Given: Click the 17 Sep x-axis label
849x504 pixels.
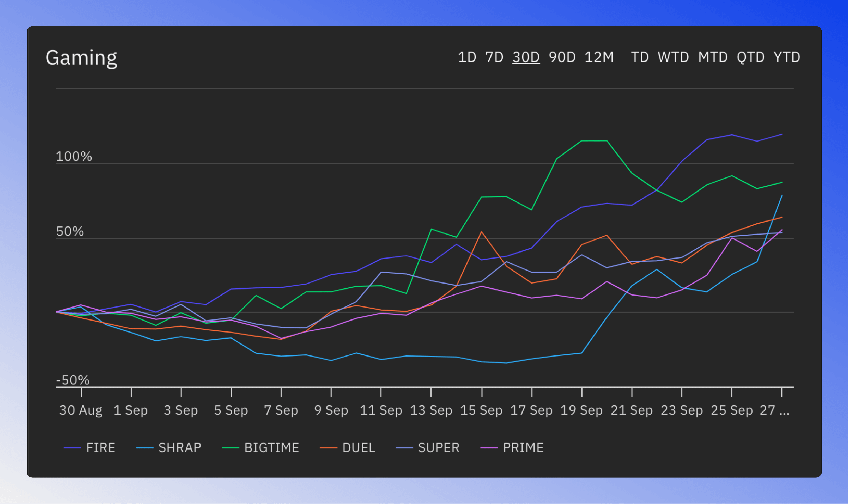Looking at the screenshot, I should tap(532, 411).
